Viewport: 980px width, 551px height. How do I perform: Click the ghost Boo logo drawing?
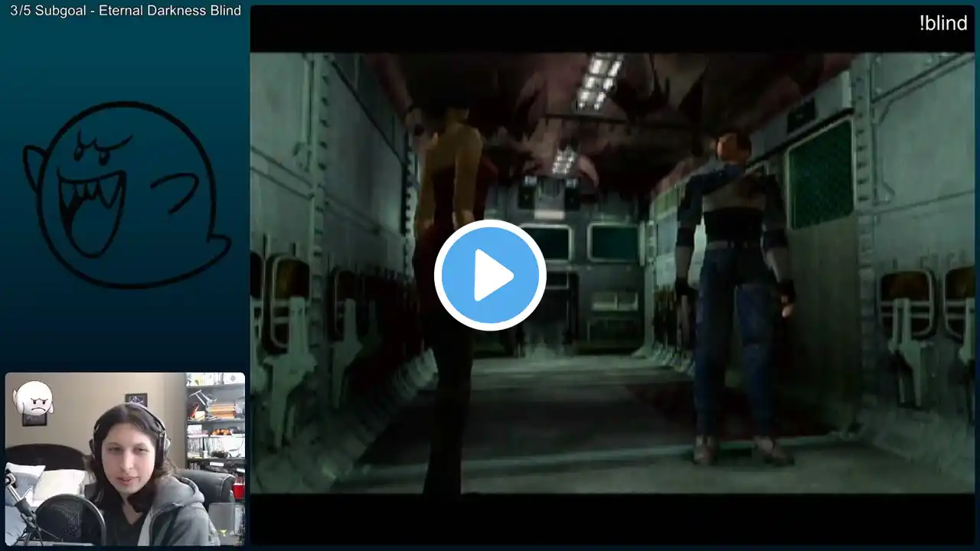click(126, 195)
